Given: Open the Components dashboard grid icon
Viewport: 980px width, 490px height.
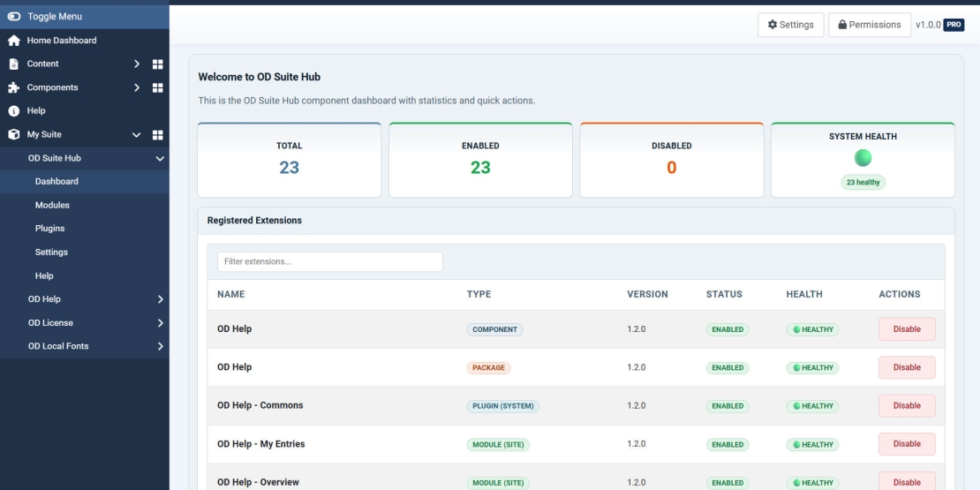Looking at the screenshot, I should tap(157, 87).
